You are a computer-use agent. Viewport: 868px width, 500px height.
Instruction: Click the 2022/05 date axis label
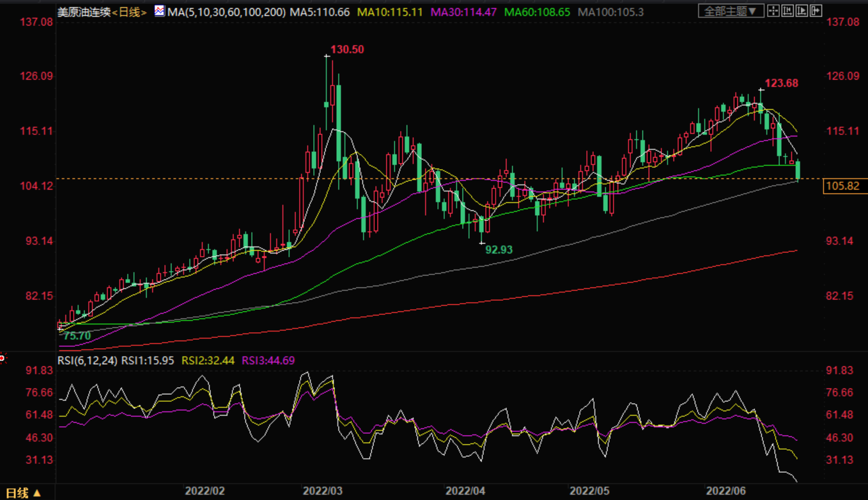(589, 491)
